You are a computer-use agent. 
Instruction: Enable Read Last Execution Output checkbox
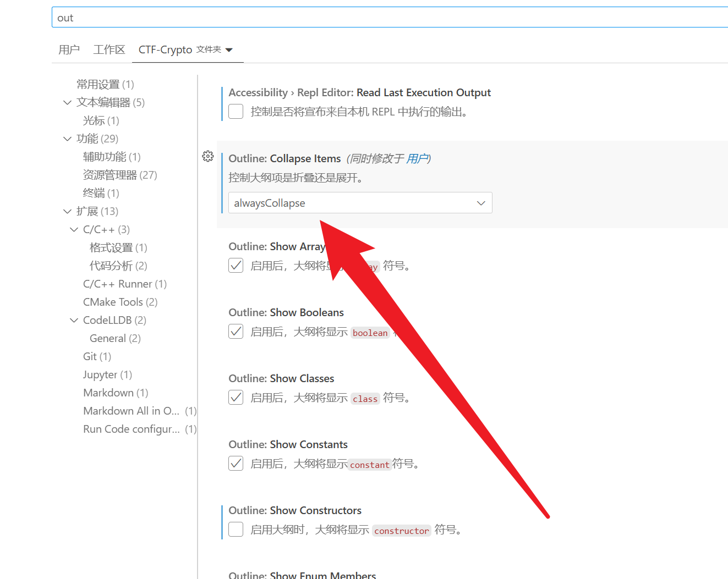click(236, 112)
